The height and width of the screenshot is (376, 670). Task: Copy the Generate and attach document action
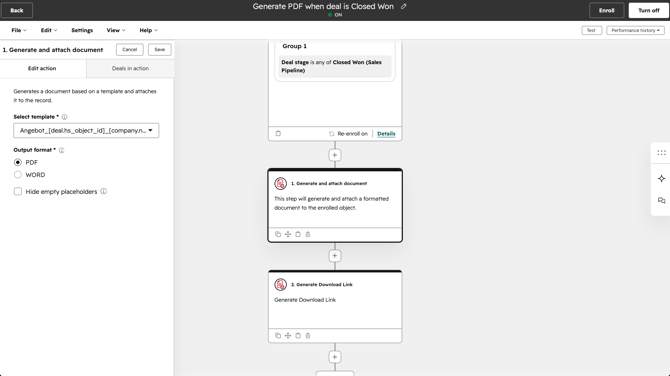[278, 234]
